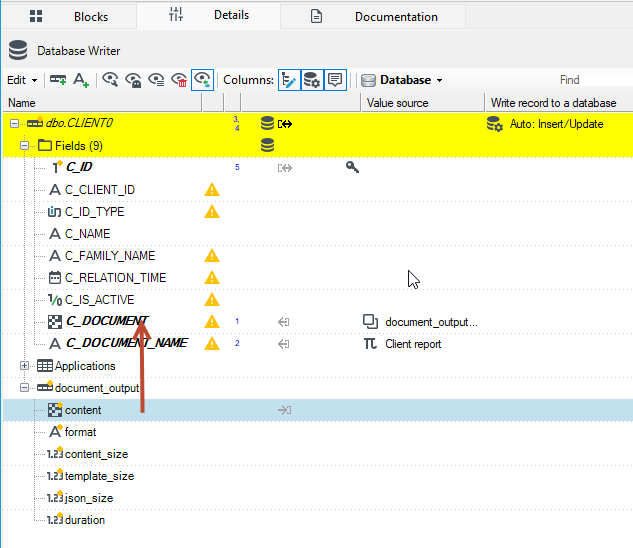Viewport: 633px width, 548px height.
Task: Toggle the eye with list filter icon
Action: click(x=156, y=80)
